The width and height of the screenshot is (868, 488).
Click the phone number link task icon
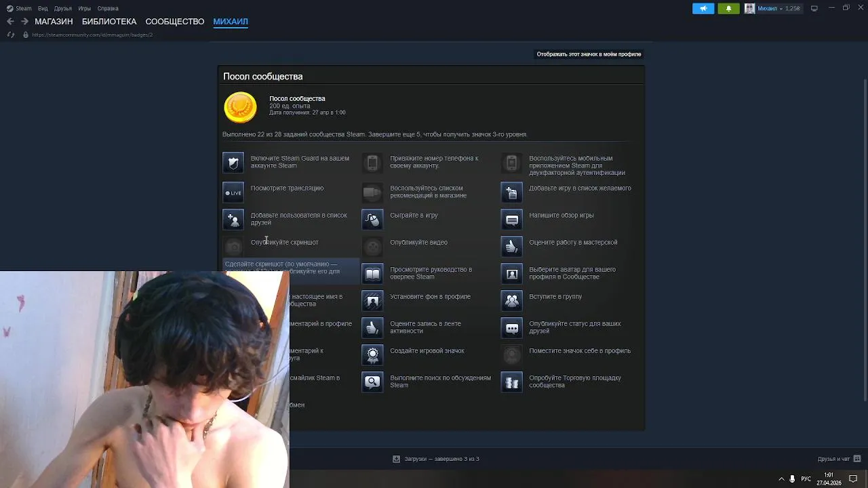(372, 163)
